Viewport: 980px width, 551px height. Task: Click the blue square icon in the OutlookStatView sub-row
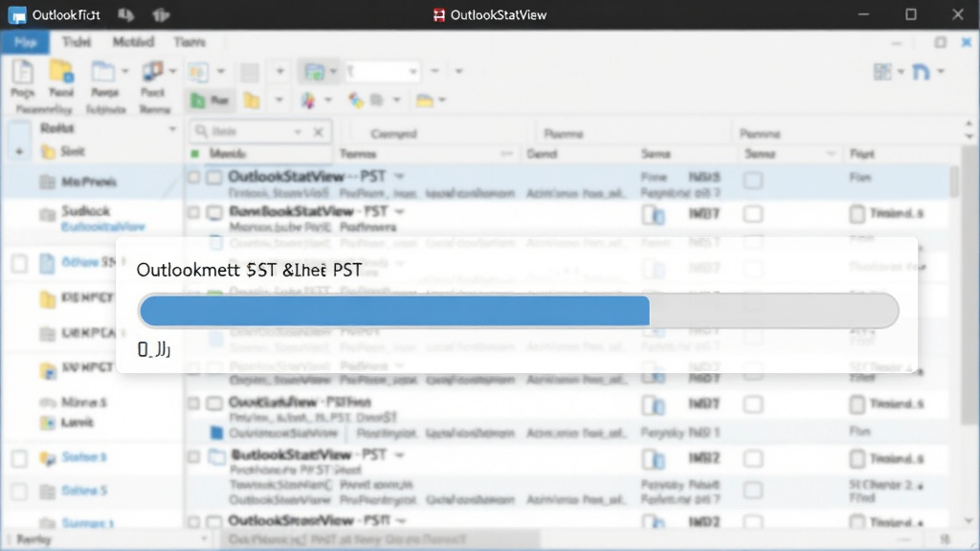tap(216, 432)
